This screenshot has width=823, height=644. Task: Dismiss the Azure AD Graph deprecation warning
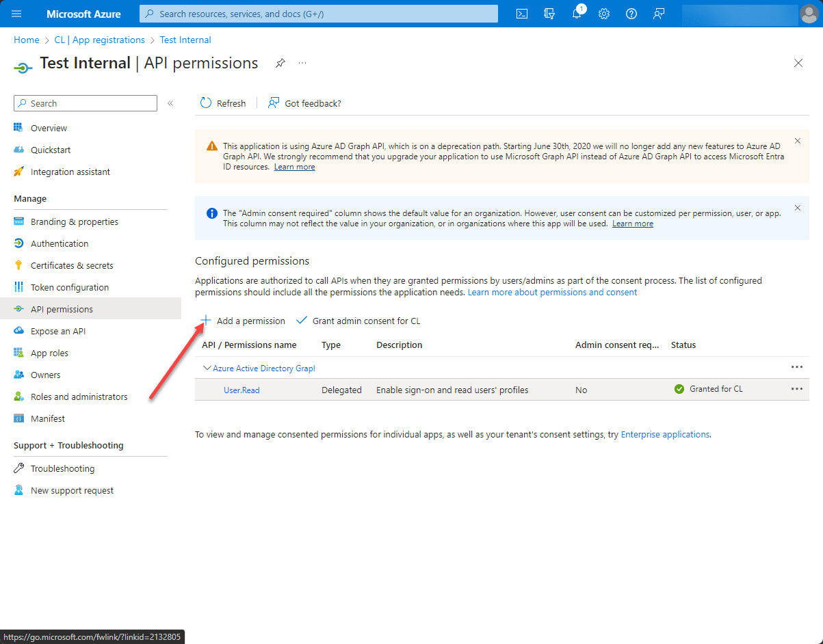pyautogui.click(x=798, y=141)
